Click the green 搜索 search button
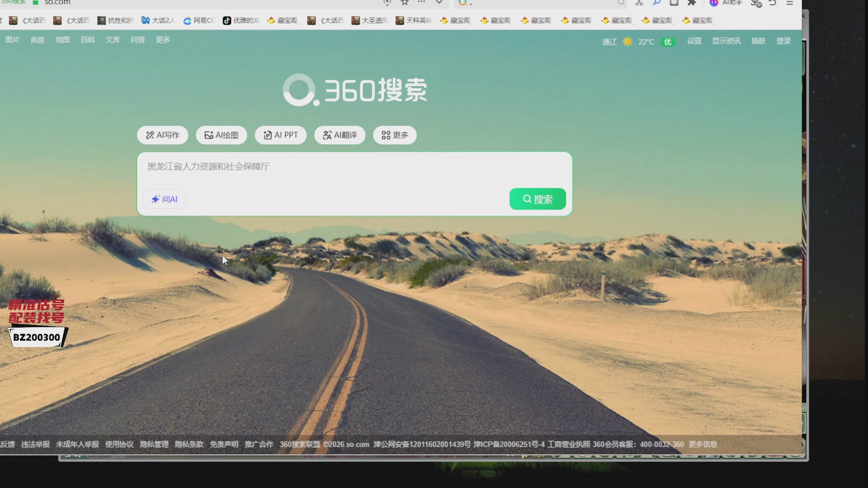This screenshot has width=868, height=488. coord(537,199)
